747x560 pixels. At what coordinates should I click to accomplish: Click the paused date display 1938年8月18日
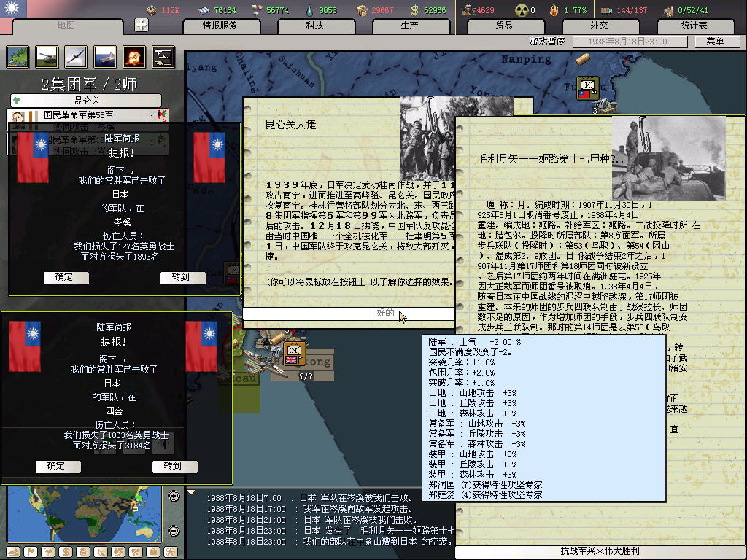[x=630, y=42]
